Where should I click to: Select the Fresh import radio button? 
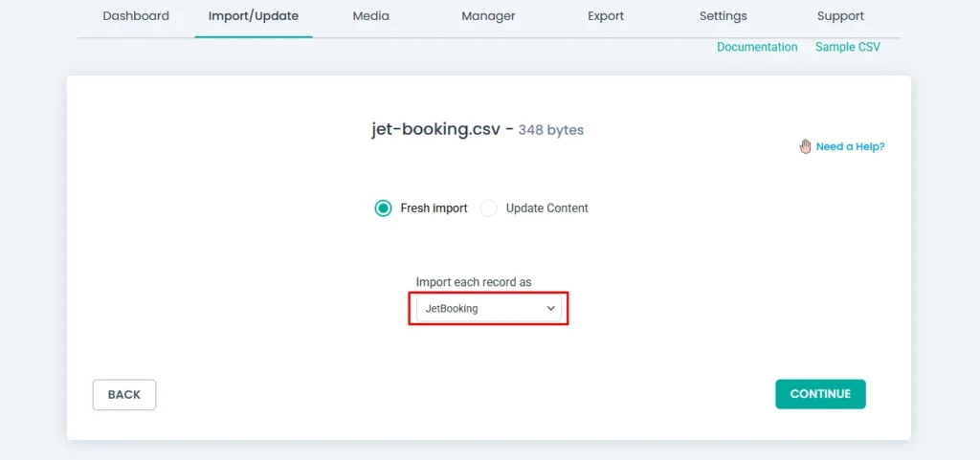coord(383,208)
